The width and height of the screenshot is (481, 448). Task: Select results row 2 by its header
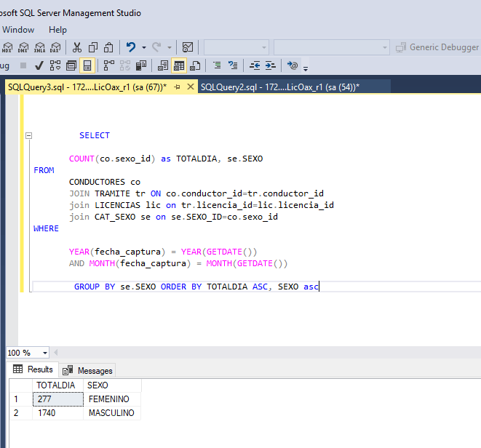[21, 413]
